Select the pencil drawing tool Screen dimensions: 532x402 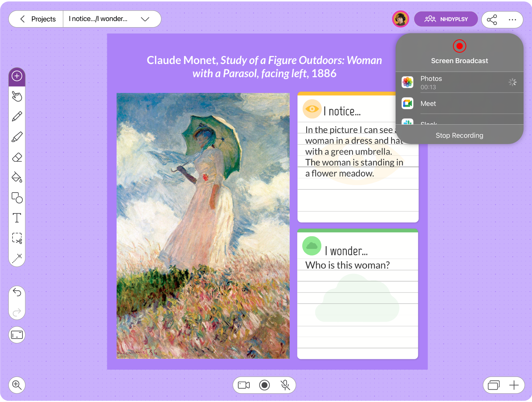[x=17, y=117]
